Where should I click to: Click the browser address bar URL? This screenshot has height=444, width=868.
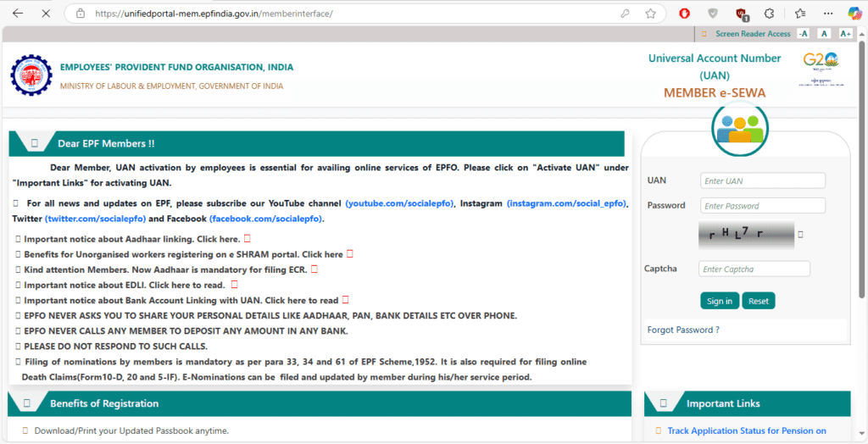[214, 14]
